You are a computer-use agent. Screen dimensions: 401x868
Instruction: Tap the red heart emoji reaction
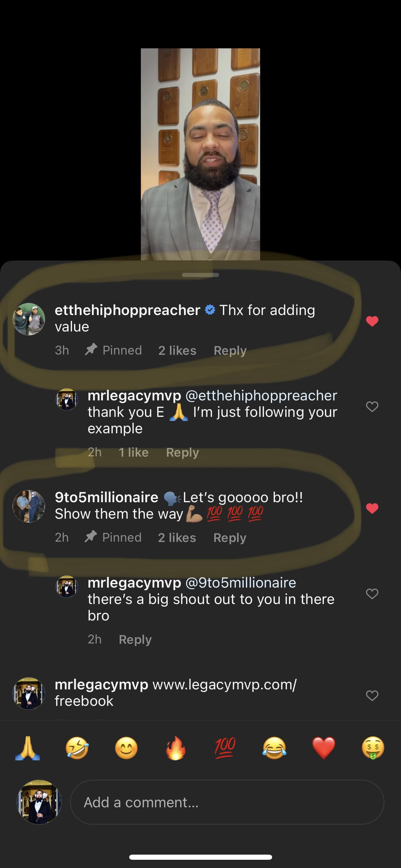(x=324, y=748)
